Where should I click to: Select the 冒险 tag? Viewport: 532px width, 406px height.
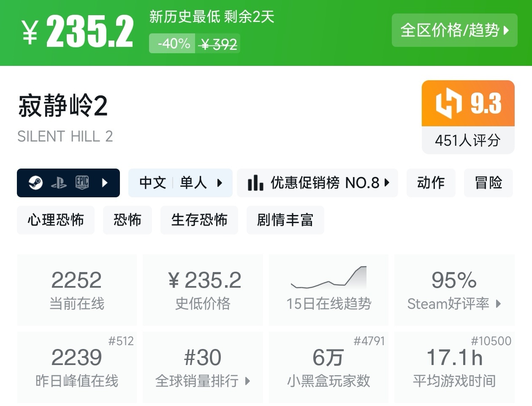pos(488,183)
